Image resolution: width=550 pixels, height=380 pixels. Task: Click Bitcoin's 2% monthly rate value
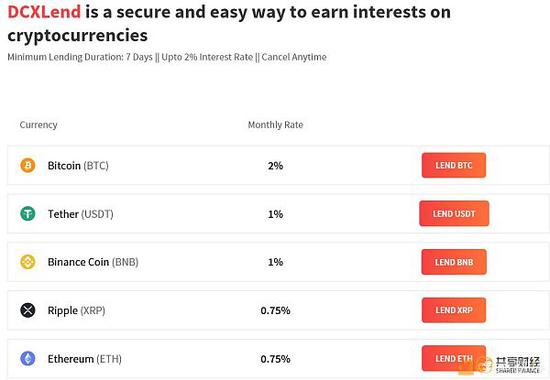[275, 166]
